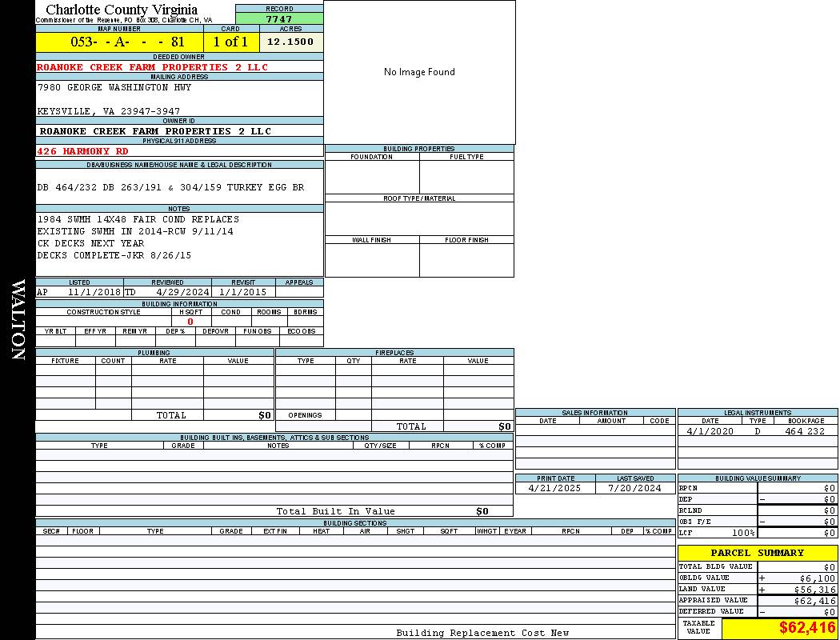Image resolution: width=840 pixels, height=640 pixels.
Task: Click the red deeded owner name
Action: tap(153, 67)
